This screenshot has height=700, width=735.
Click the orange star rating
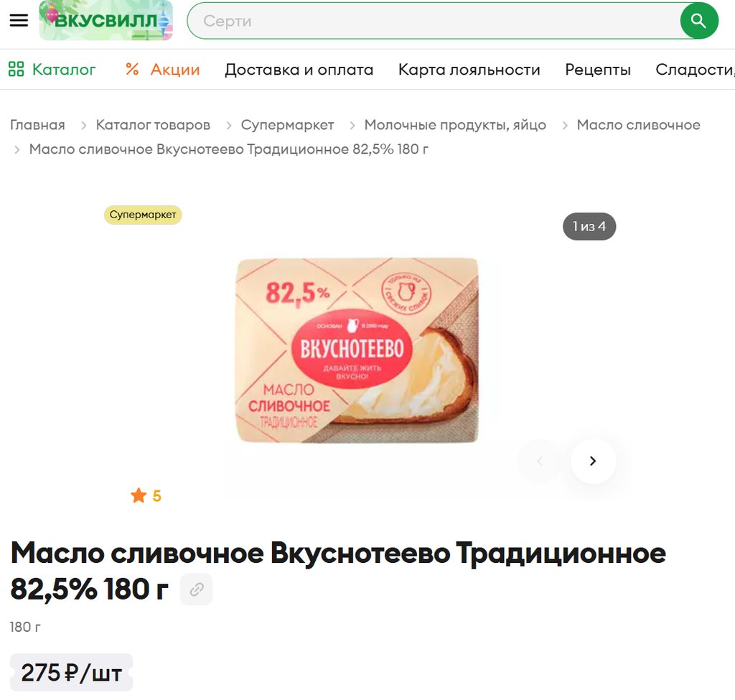point(146,495)
